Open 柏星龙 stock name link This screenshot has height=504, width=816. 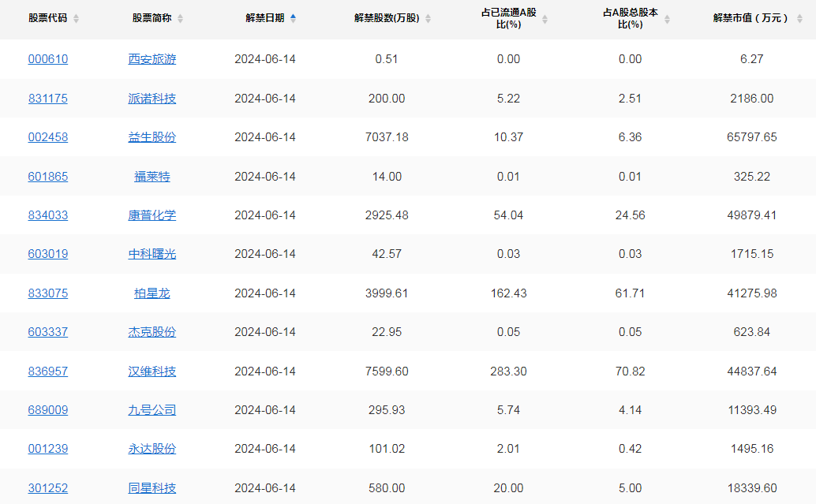(x=152, y=293)
